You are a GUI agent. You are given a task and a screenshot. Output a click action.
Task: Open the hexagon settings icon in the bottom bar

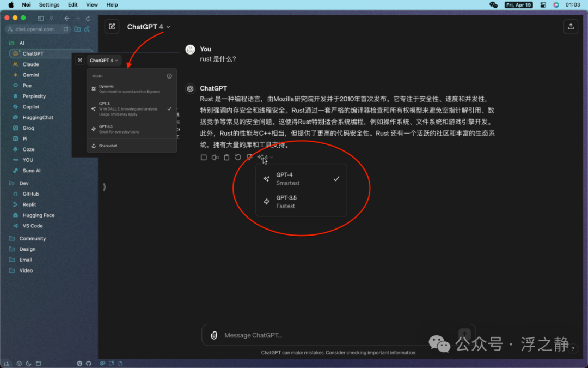(x=19, y=364)
